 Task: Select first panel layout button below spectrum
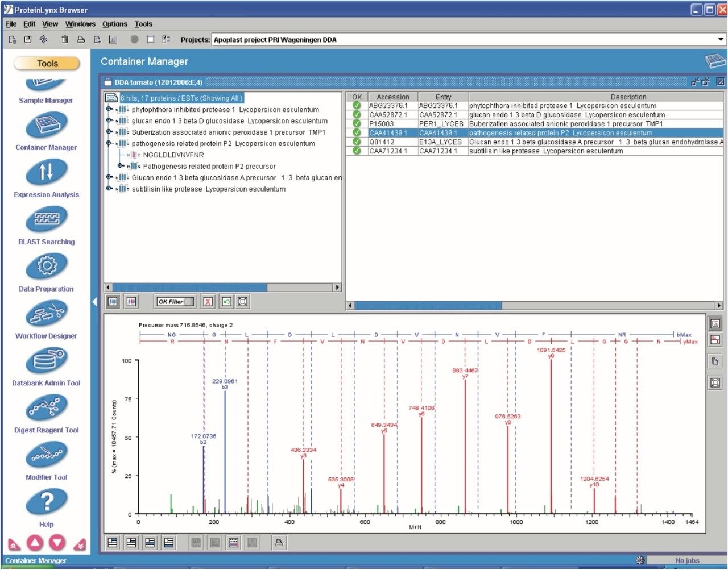coord(113,543)
